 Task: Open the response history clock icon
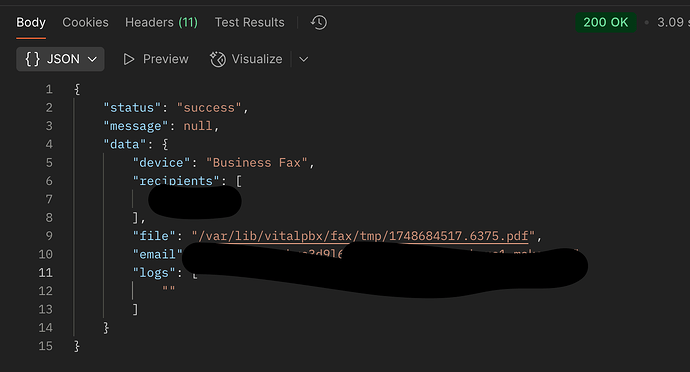tap(319, 22)
